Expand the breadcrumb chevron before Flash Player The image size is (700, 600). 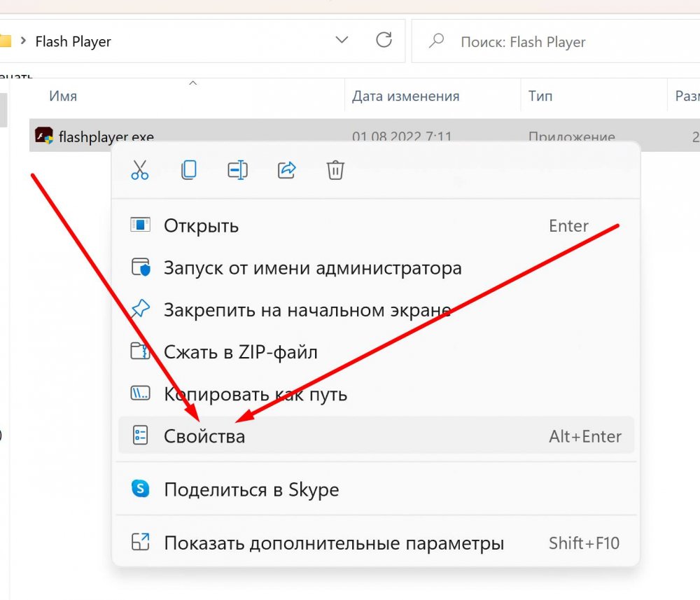coord(23,41)
